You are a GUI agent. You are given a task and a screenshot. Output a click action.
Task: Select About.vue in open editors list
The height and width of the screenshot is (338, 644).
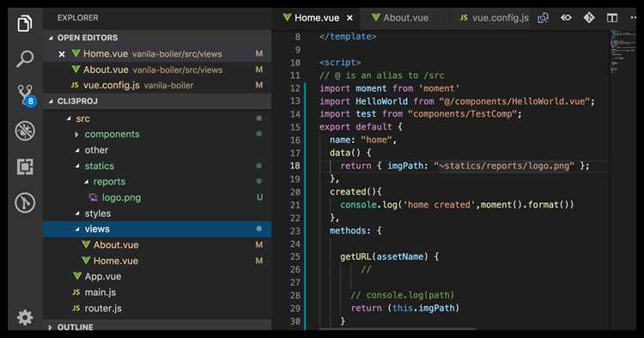click(x=157, y=69)
